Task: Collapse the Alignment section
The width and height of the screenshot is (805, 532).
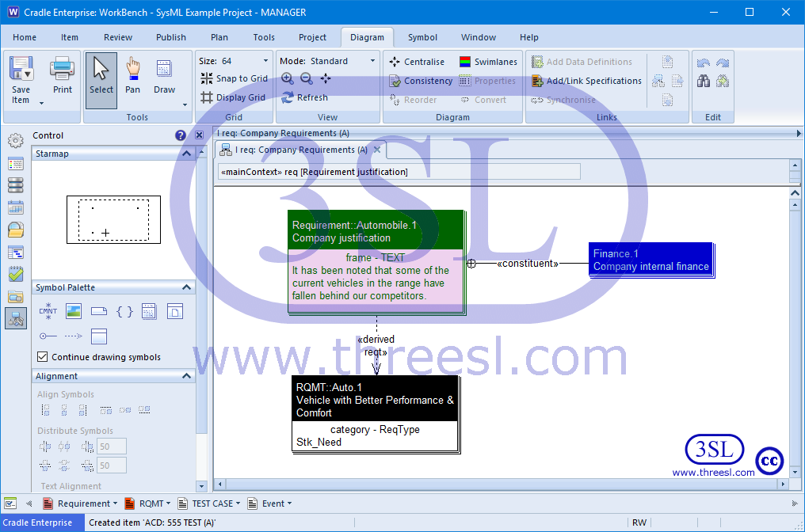Action: 186,376
